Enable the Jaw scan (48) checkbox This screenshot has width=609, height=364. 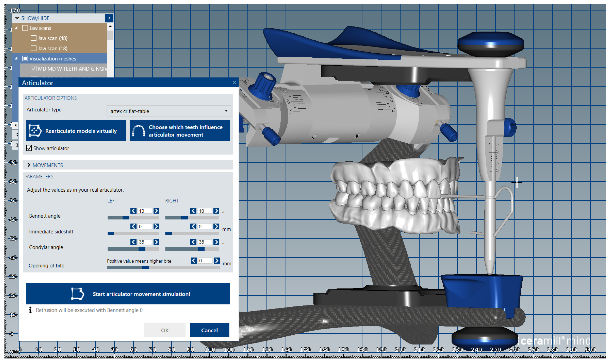34,38
